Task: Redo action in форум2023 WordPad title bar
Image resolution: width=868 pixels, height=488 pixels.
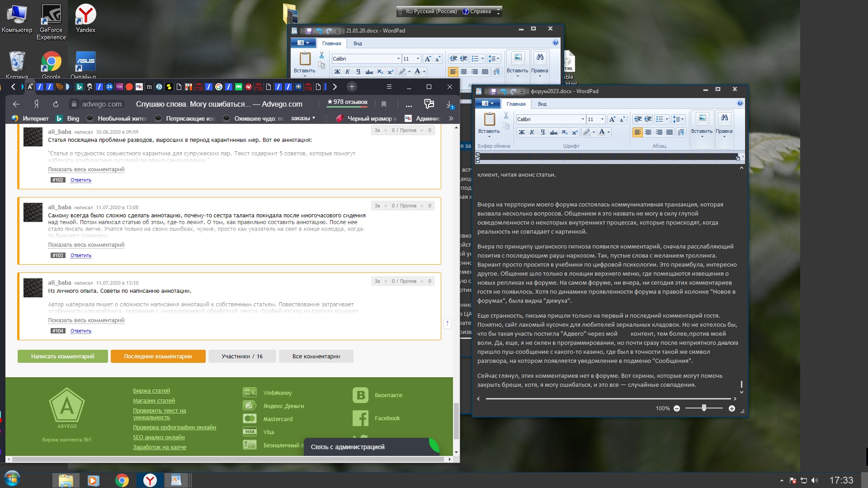Action: (x=513, y=91)
